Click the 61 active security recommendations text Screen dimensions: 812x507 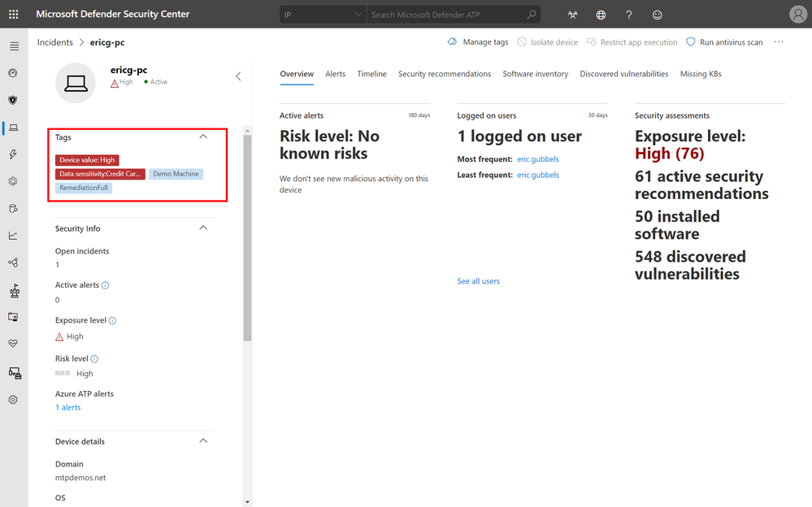pos(701,185)
